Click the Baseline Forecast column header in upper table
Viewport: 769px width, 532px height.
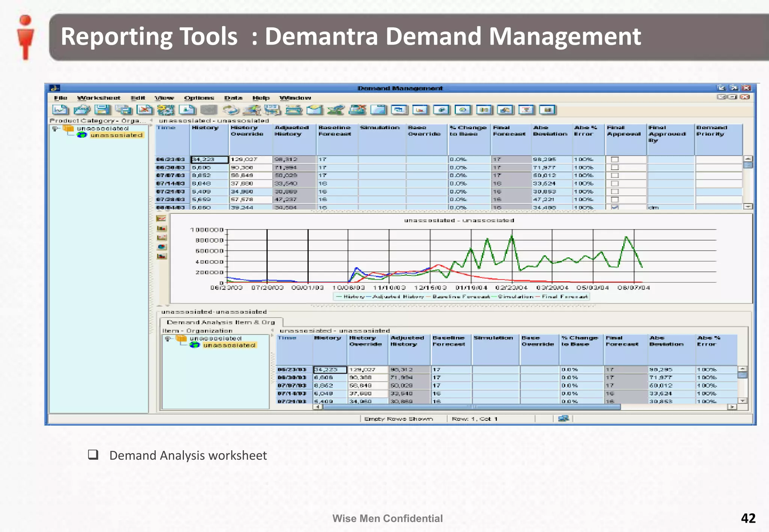coord(337,140)
